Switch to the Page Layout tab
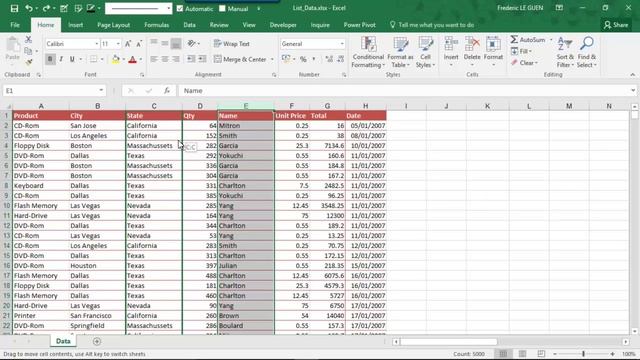This screenshot has width=640, height=360. (x=113, y=25)
